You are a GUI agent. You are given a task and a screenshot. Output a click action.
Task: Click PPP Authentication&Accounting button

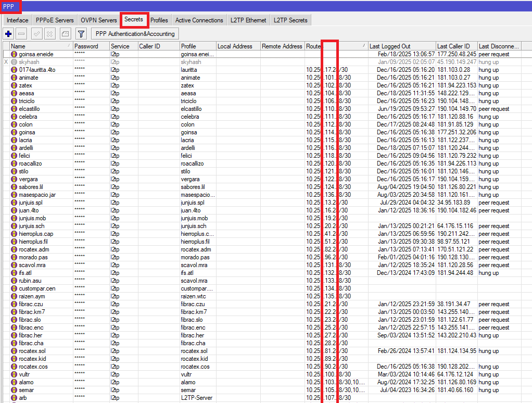point(135,34)
